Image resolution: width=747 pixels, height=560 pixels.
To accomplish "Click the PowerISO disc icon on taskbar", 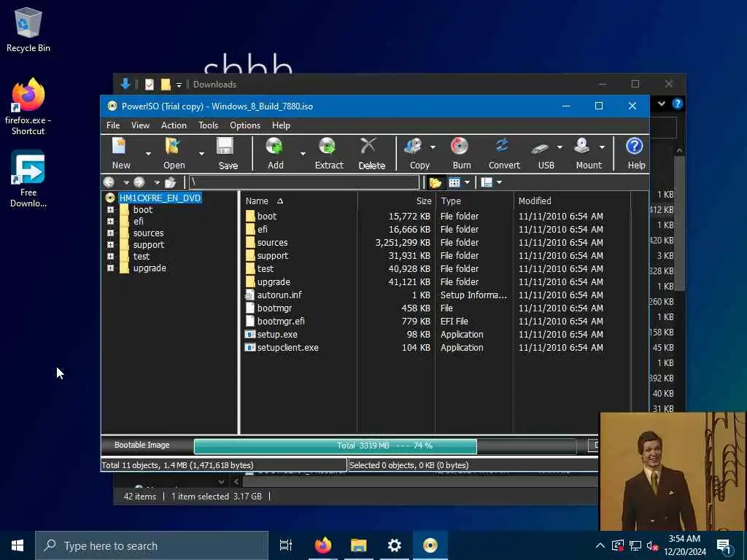I will pos(430,545).
